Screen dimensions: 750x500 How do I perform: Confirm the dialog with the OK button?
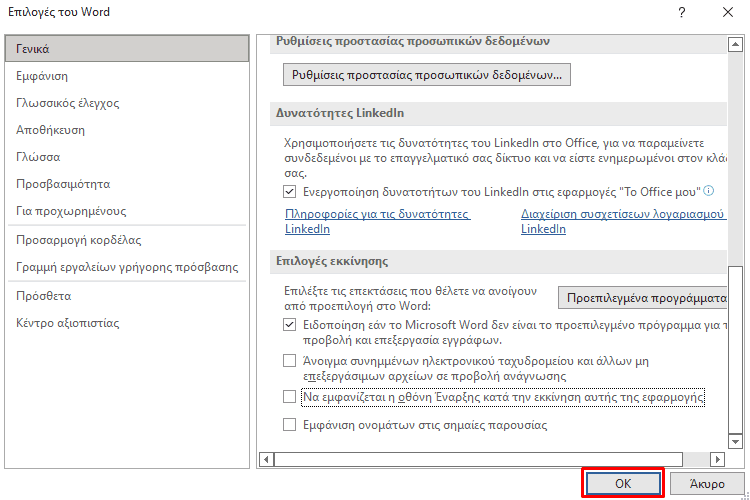point(622,483)
